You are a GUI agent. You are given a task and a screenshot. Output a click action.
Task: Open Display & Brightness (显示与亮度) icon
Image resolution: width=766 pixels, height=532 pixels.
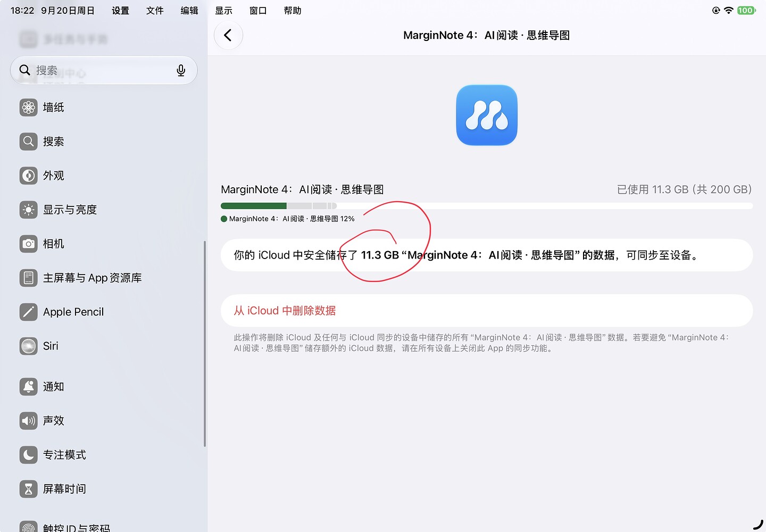pos(29,210)
